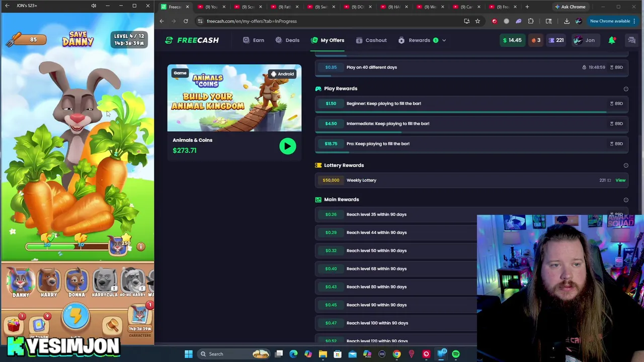Check the $14.45 balance pill
This screenshot has height=362, width=644.
tap(512, 40)
